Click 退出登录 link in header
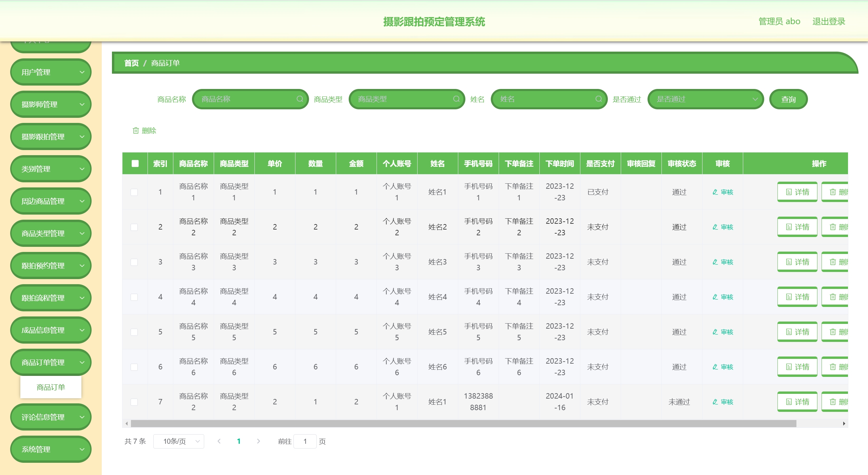 tap(828, 21)
